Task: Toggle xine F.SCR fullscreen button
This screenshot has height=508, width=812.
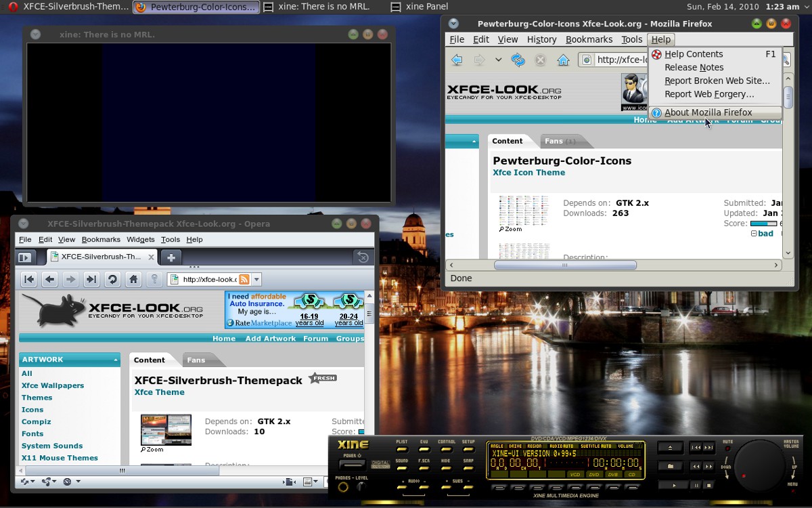Action: pos(424,468)
